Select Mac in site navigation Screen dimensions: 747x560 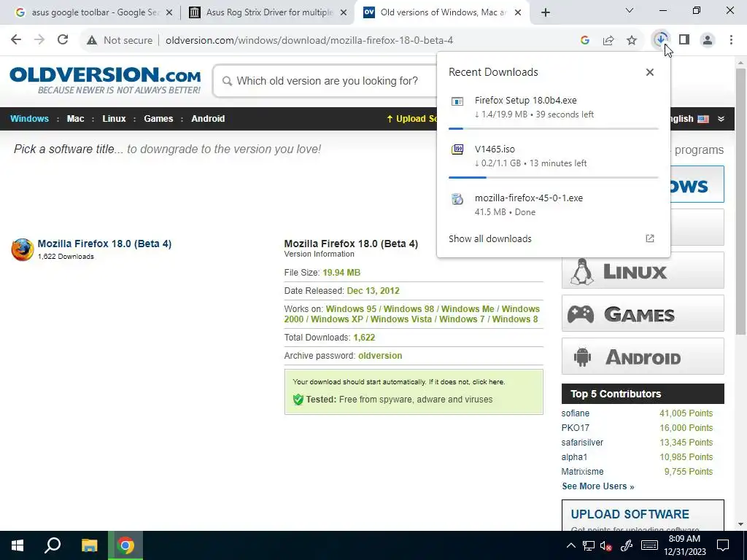pos(75,119)
